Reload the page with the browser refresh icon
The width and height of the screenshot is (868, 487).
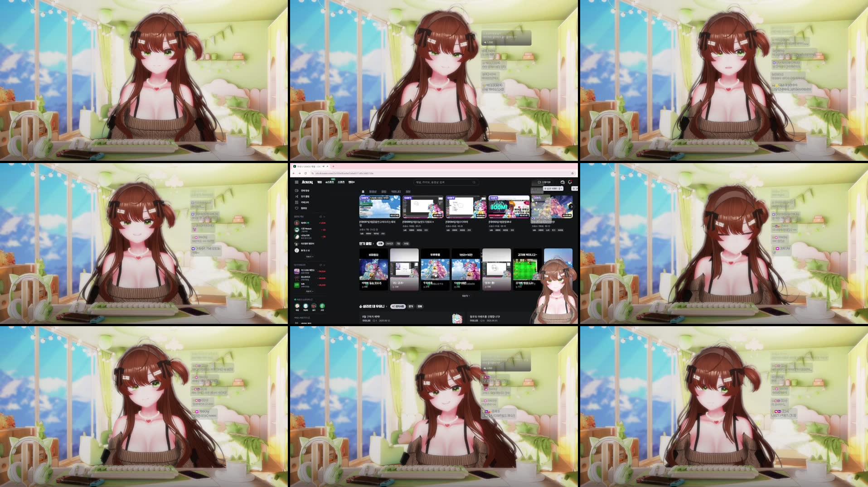pyautogui.click(x=305, y=174)
